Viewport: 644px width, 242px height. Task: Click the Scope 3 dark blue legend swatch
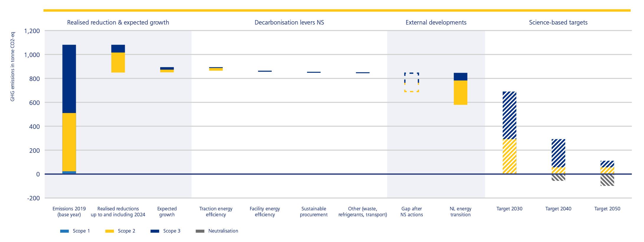[155, 231]
